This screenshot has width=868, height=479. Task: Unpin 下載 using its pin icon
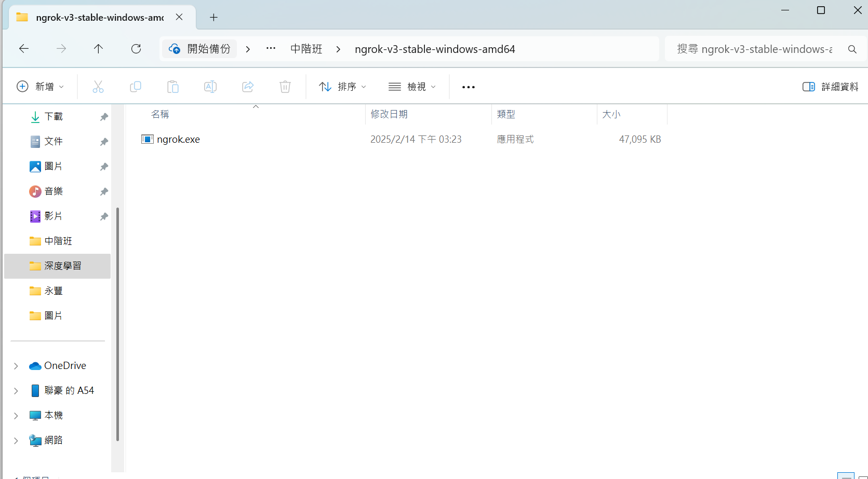coord(104,117)
